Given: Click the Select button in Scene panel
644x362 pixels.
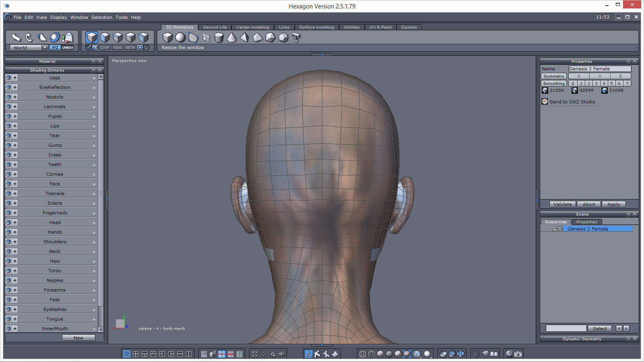Looking at the screenshot, I should 600,328.
